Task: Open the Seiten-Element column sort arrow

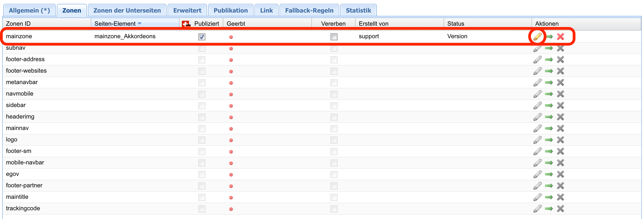Action: point(140,23)
